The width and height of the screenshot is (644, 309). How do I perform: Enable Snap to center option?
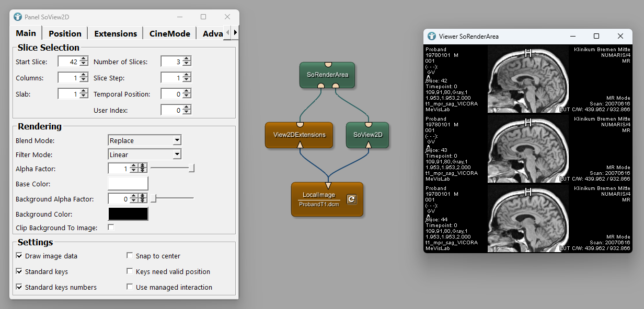point(130,256)
